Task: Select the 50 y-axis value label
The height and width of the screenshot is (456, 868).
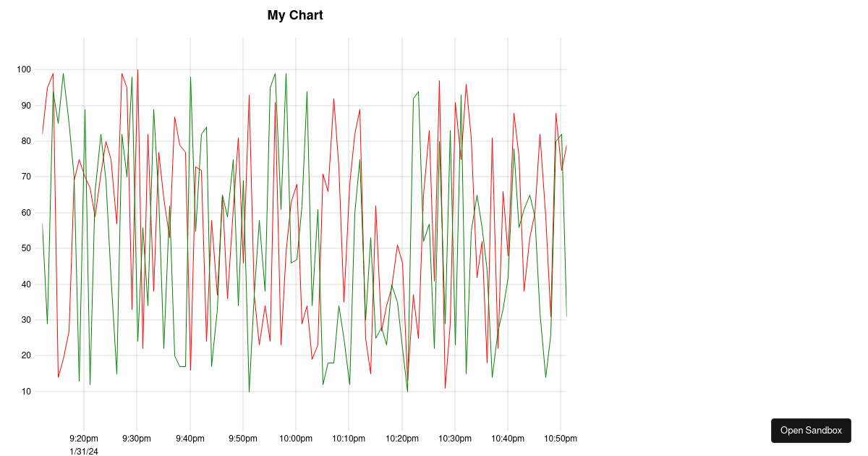Action: [27, 248]
